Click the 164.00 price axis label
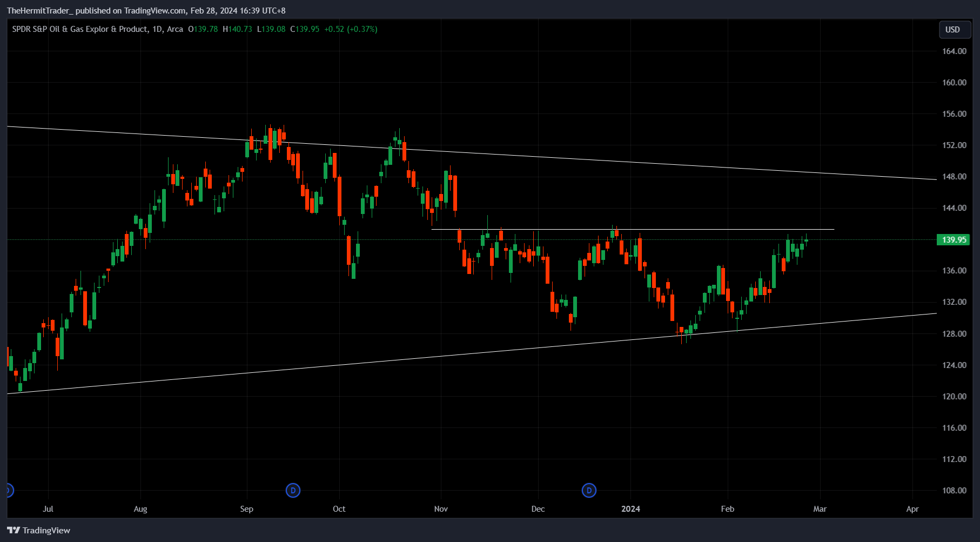The height and width of the screenshot is (542, 980). pyautogui.click(x=954, y=51)
